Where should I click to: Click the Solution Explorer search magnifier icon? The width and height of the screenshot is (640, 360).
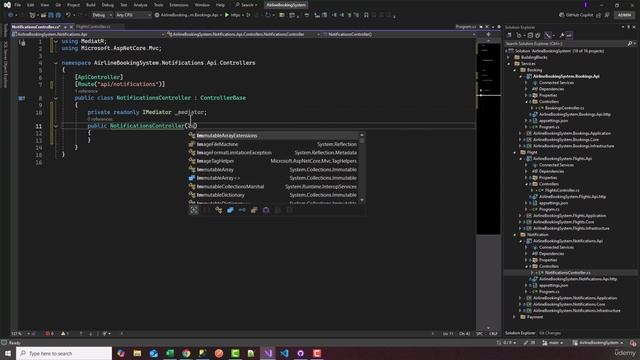click(x=629, y=43)
